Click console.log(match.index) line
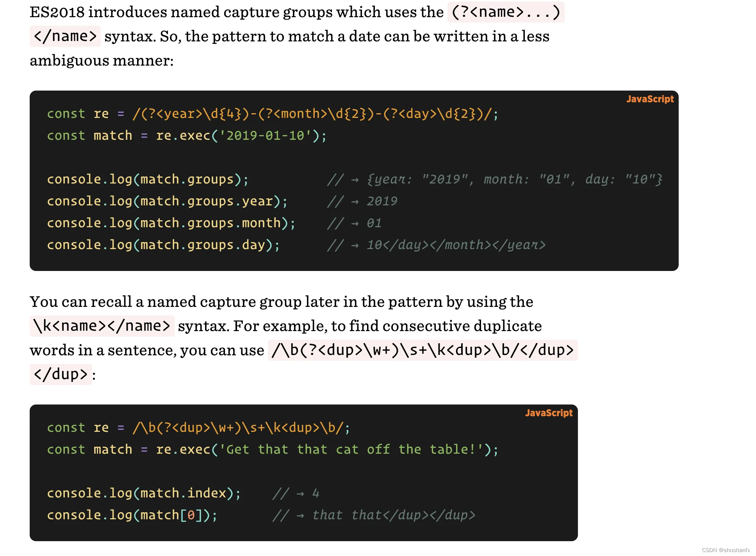The width and height of the screenshot is (756, 556). [144, 494]
